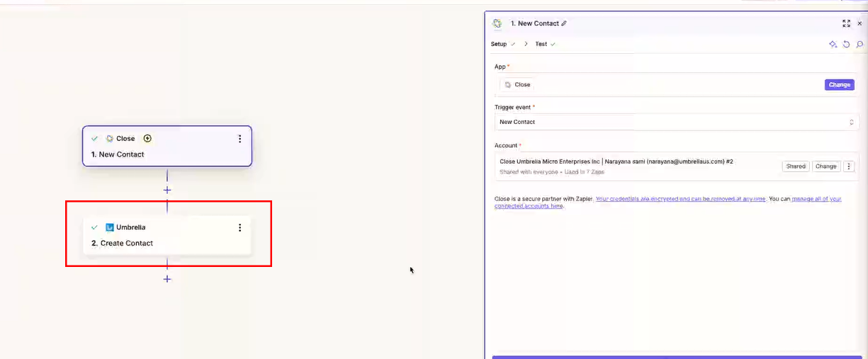Open the AI assistant sparkle icon

click(833, 44)
